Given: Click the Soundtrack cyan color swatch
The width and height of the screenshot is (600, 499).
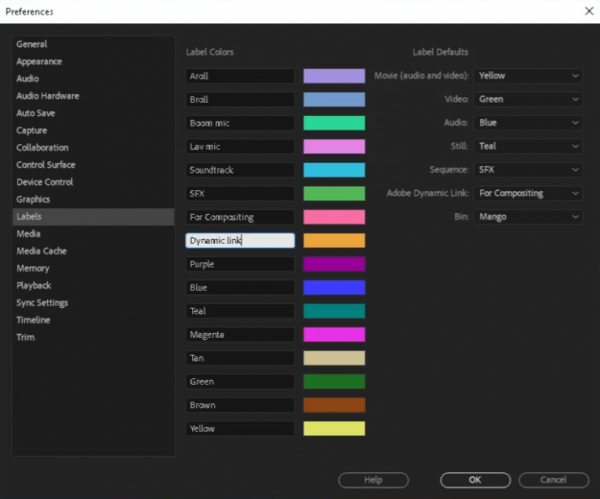Looking at the screenshot, I should (x=334, y=170).
